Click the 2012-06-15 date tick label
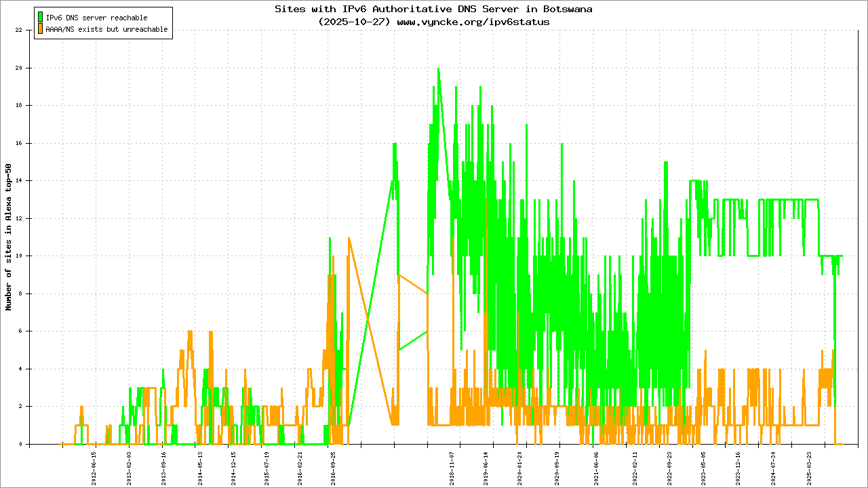Viewport: 868px width, 488px height. coord(94,465)
